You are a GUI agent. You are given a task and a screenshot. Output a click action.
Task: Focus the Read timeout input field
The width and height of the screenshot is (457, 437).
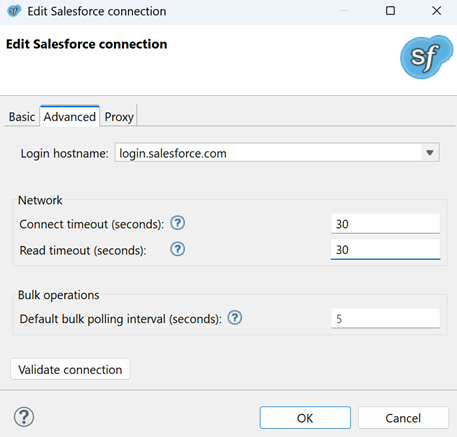(385, 250)
